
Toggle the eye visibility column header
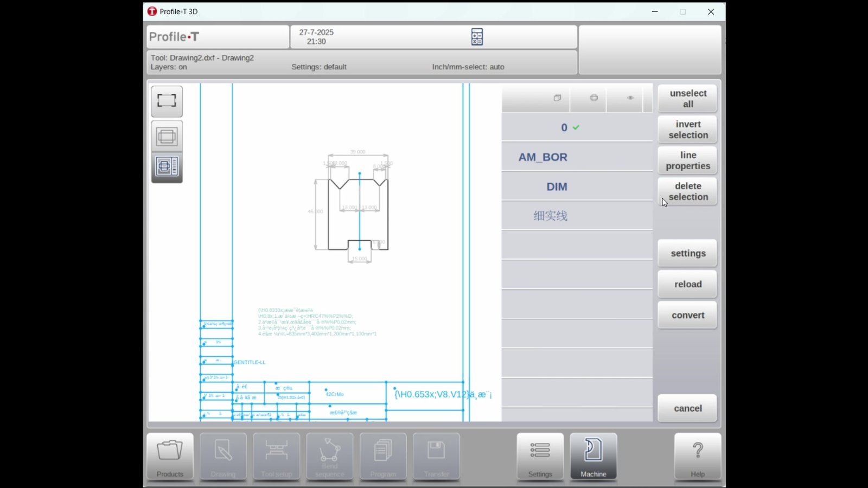coord(630,98)
